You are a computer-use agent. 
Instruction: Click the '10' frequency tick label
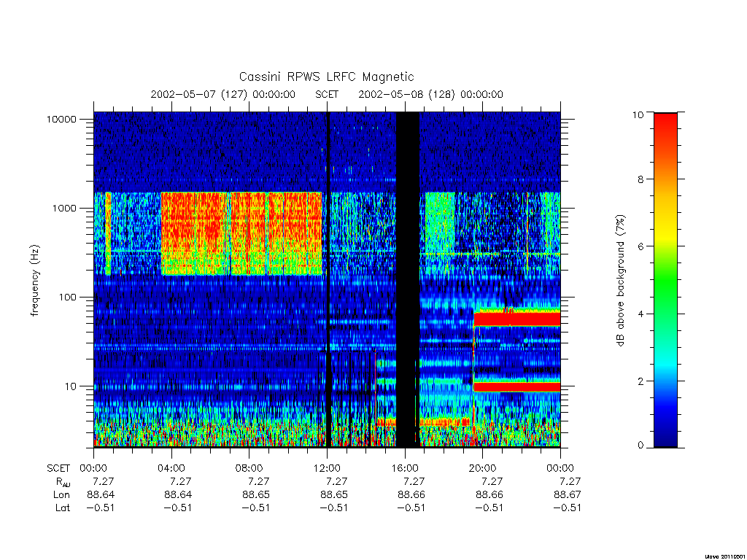pos(71,386)
